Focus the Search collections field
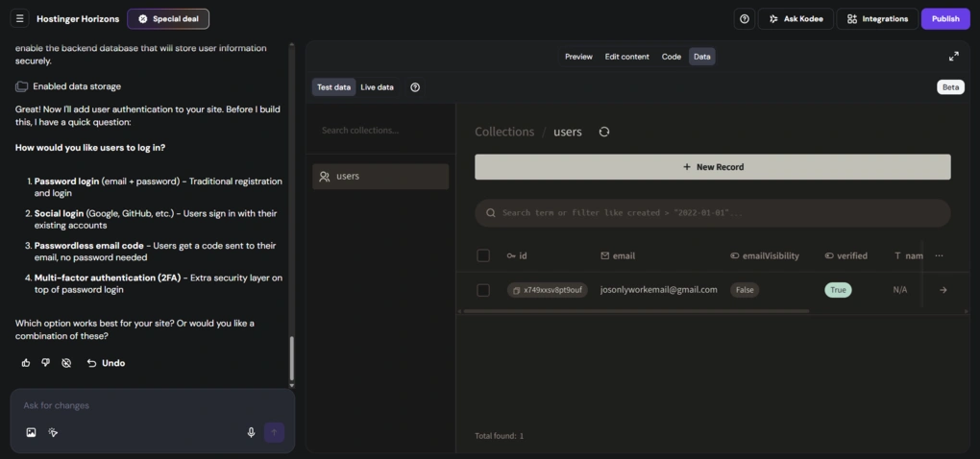980x459 pixels. (x=380, y=131)
